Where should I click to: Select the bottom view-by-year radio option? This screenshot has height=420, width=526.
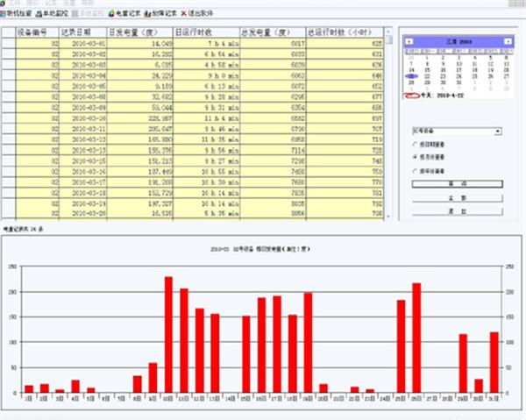(x=416, y=172)
